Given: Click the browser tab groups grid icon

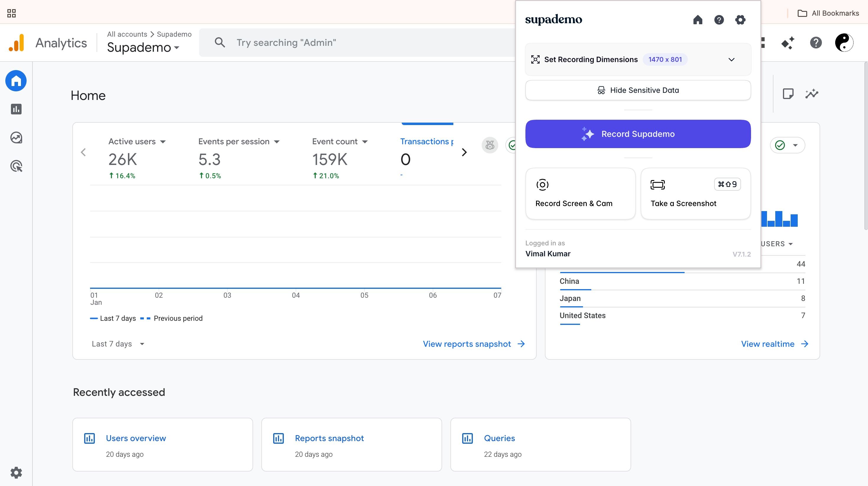Looking at the screenshot, I should click(12, 13).
